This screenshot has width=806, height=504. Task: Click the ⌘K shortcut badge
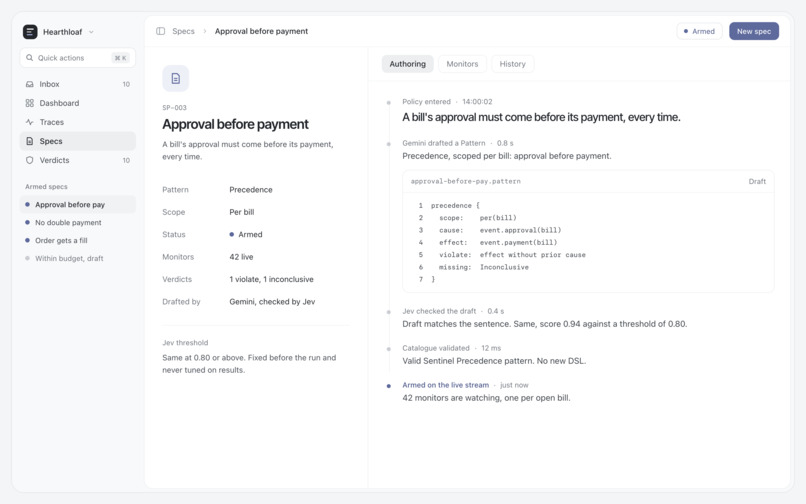pyautogui.click(x=120, y=58)
